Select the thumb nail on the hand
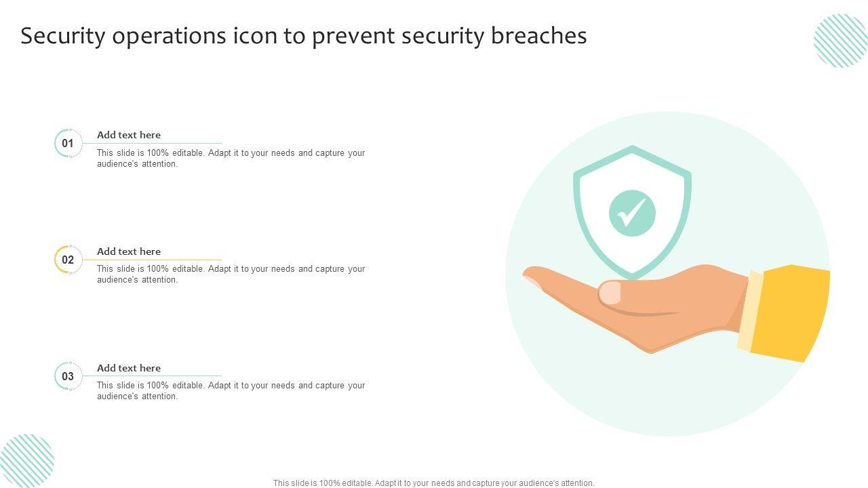This screenshot has height=488, width=868. coord(610,293)
